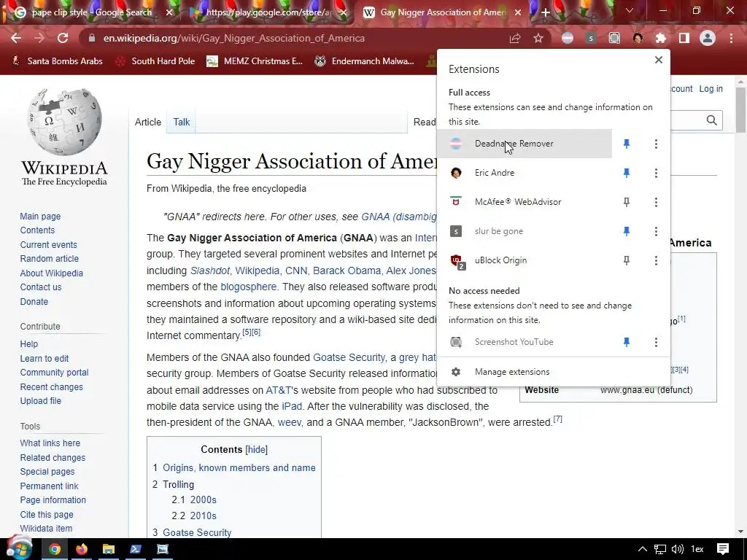
Task: Open the Donate sidebar link
Action: pos(34,301)
